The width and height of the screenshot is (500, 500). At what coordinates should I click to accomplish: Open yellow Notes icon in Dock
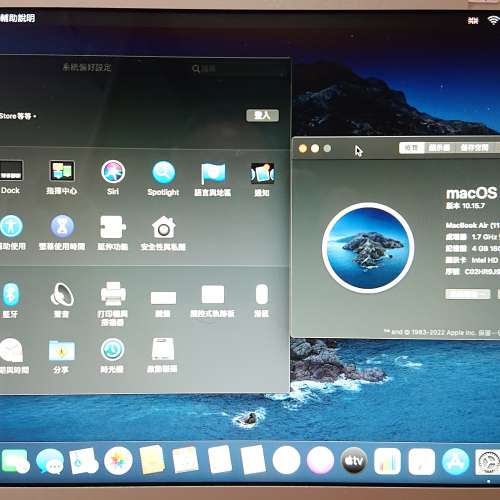pos(152,459)
